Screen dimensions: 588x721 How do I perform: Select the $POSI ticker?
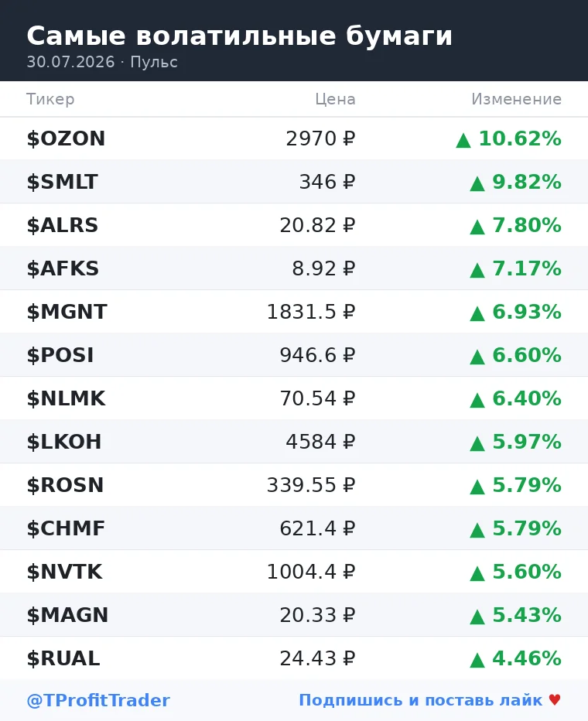(60, 355)
